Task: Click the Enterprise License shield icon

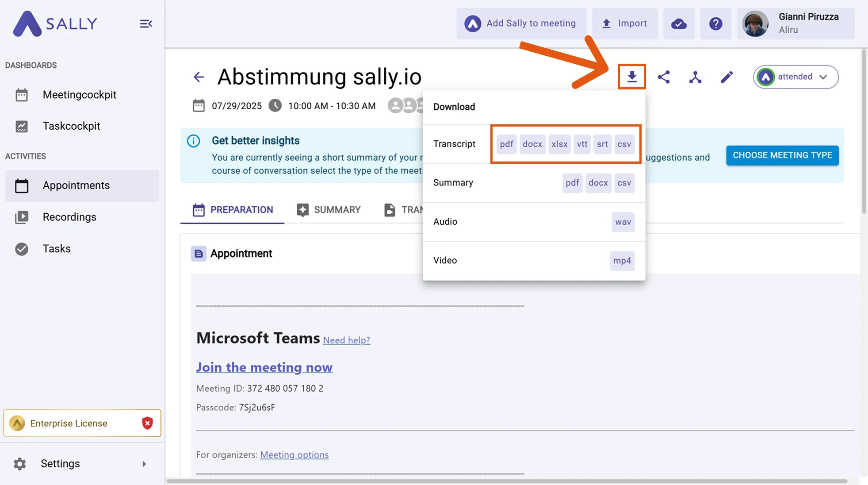Action: pos(147,423)
